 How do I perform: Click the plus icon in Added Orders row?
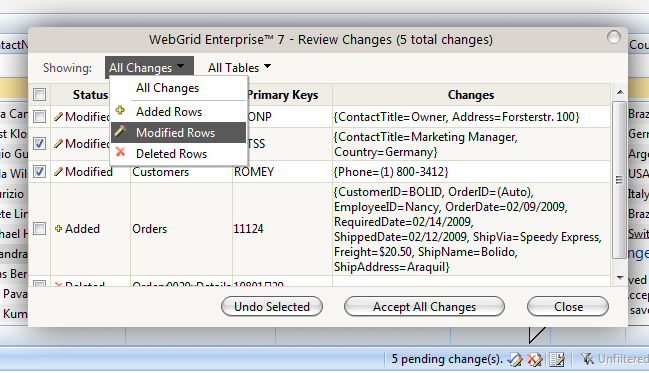58,229
